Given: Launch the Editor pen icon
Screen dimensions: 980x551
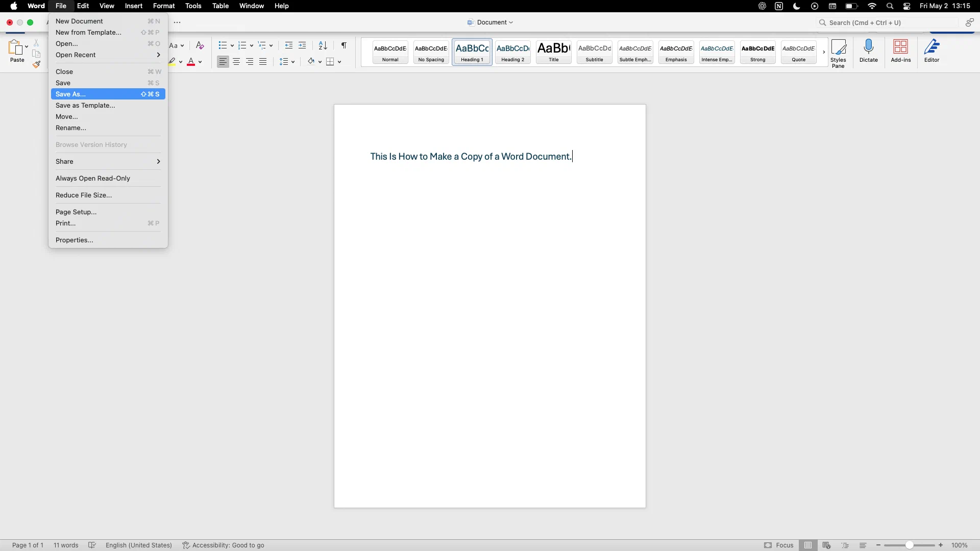Looking at the screenshot, I should [932, 51].
